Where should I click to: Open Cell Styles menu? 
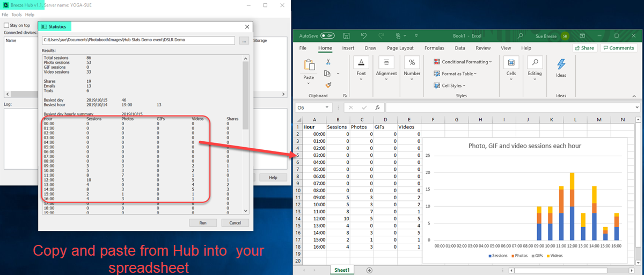click(450, 85)
